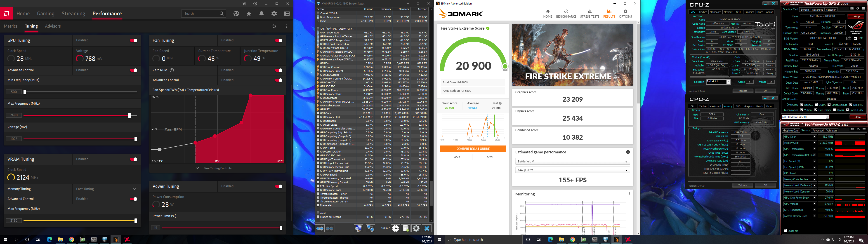Open the help question mark in Radeon Software
This screenshot has width=868, height=244.
255,4
